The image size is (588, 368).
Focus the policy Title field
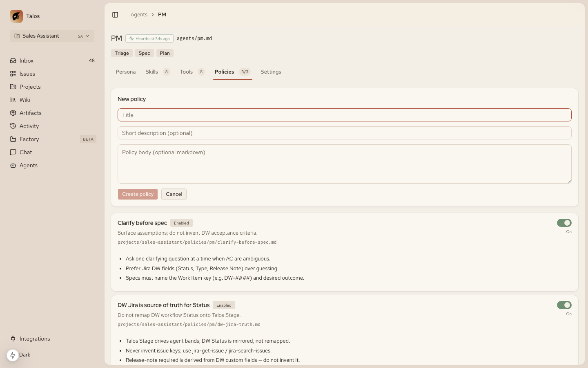point(345,115)
